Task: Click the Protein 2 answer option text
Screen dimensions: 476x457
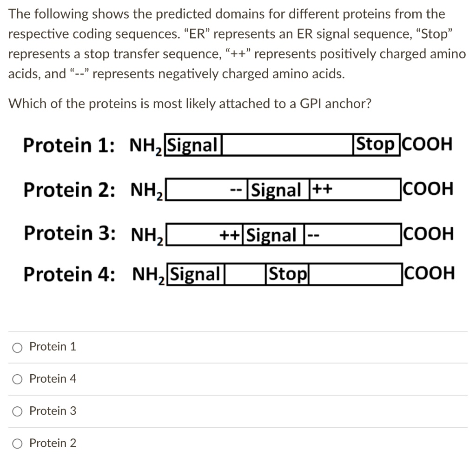Action: [53, 443]
